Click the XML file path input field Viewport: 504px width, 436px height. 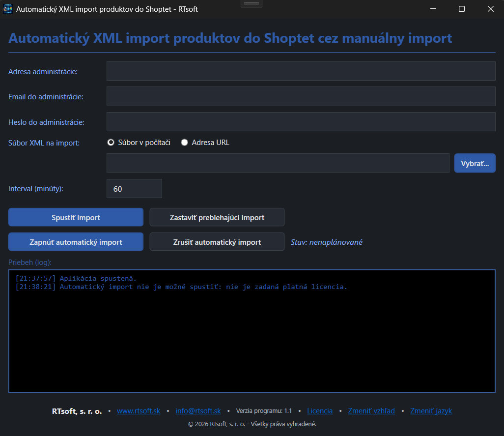click(278, 163)
